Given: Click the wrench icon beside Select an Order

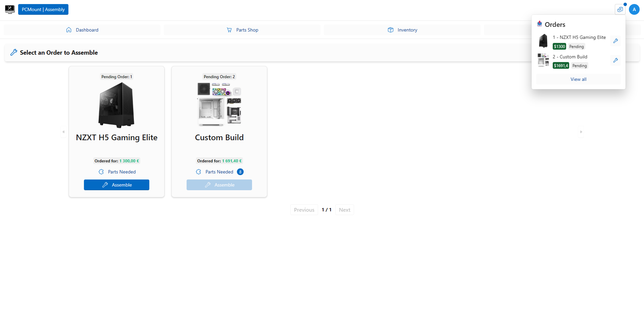Looking at the screenshot, I should point(14,52).
